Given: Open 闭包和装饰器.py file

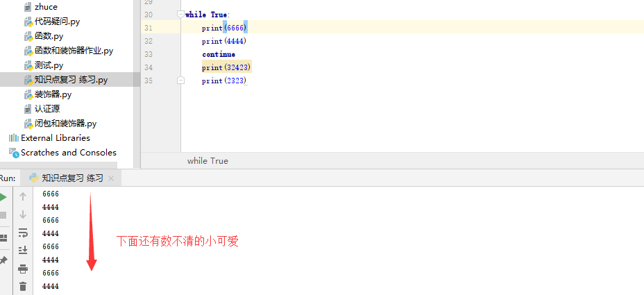Looking at the screenshot, I should [66, 124].
